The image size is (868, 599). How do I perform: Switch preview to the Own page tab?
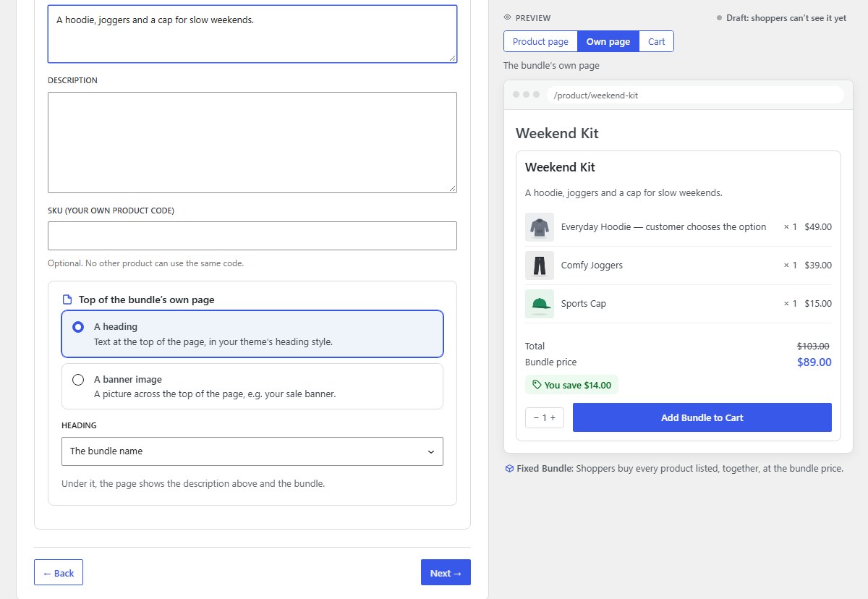608,41
